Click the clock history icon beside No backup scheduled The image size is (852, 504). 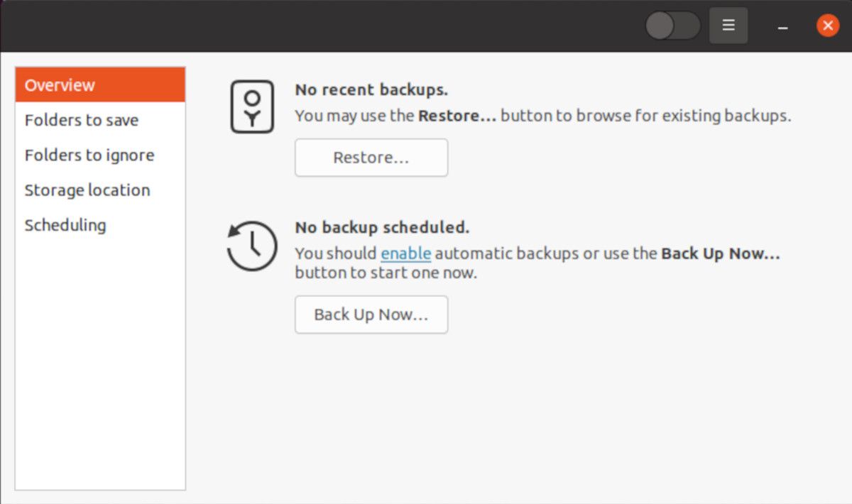tap(252, 246)
